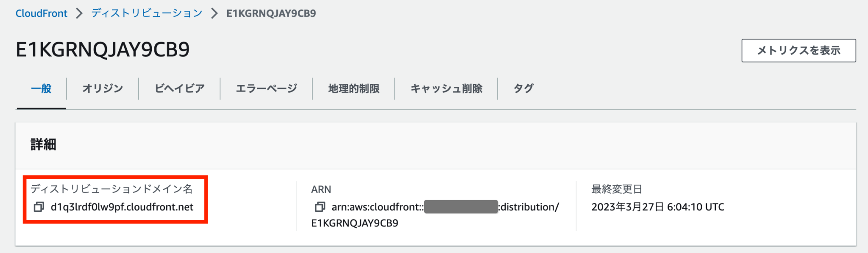View the エラーページ tab
This screenshot has height=253, width=868.
pyautogui.click(x=267, y=88)
